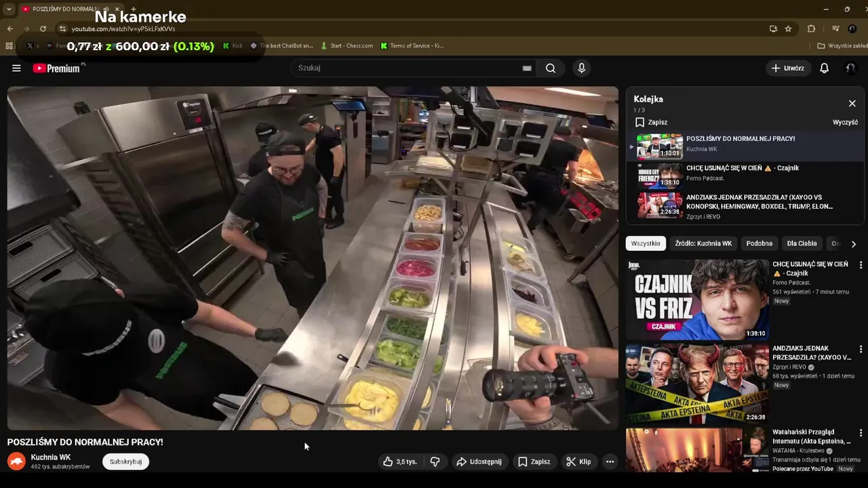
Task: Select queue item ANDZIAKS JEDNAK PRZESADZIŁA 2:26:38
Action: pyautogui.click(x=745, y=206)
